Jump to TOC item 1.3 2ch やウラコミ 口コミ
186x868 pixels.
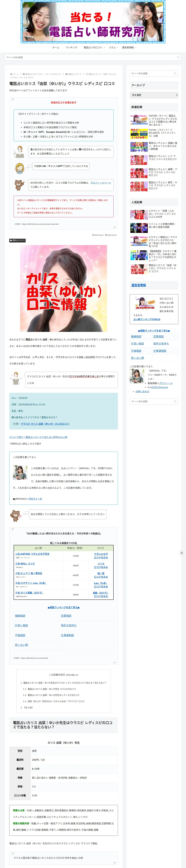pos(54,701)
